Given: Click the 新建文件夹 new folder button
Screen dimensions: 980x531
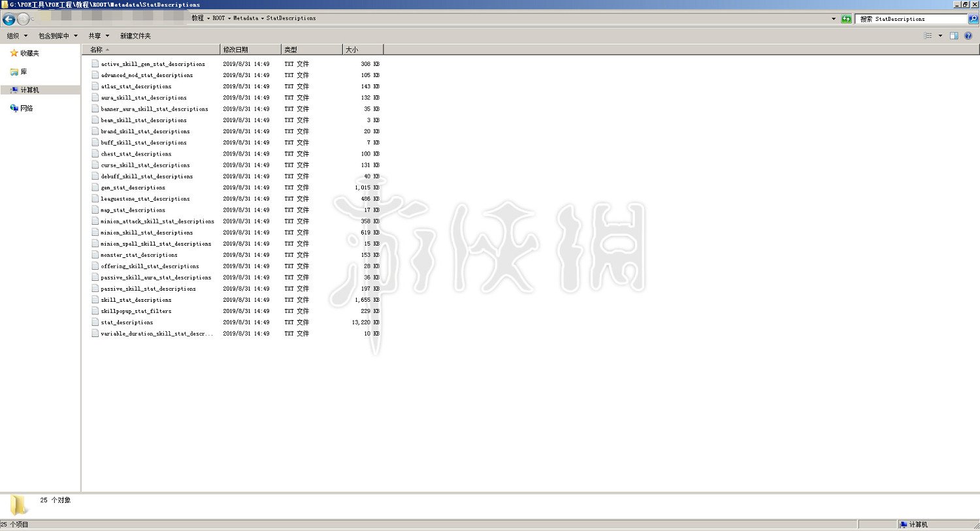Looking at the screenshot, I should click(x=135, y=36).
